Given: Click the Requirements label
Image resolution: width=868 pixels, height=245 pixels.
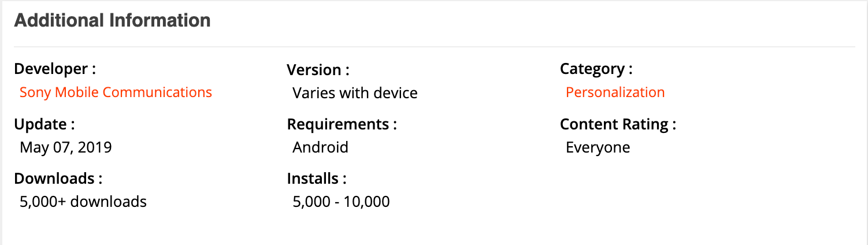Looking at the screenshot, I should click(342, 124).
